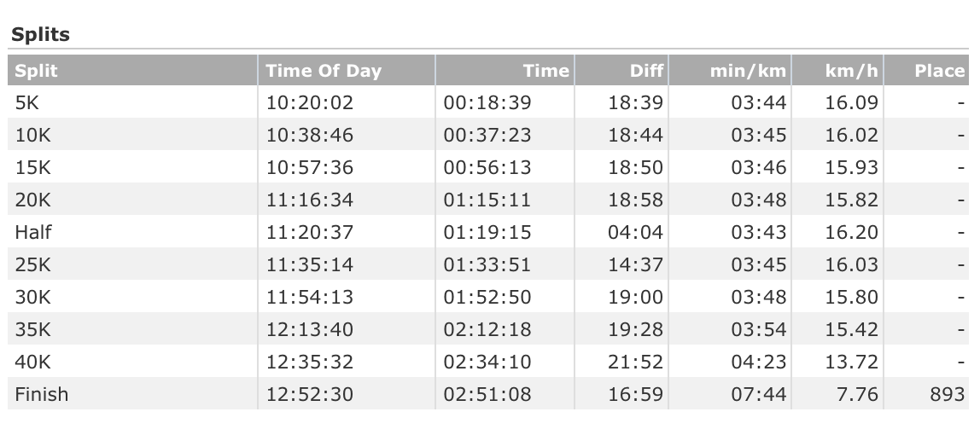Screen dimensions: 980x435
Task: Click the Time Of Day column header
Action: (x=323, y=71)
